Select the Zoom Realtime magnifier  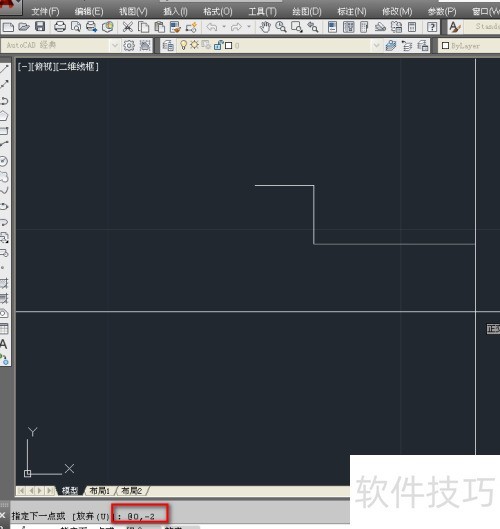[x=281, y=27]
